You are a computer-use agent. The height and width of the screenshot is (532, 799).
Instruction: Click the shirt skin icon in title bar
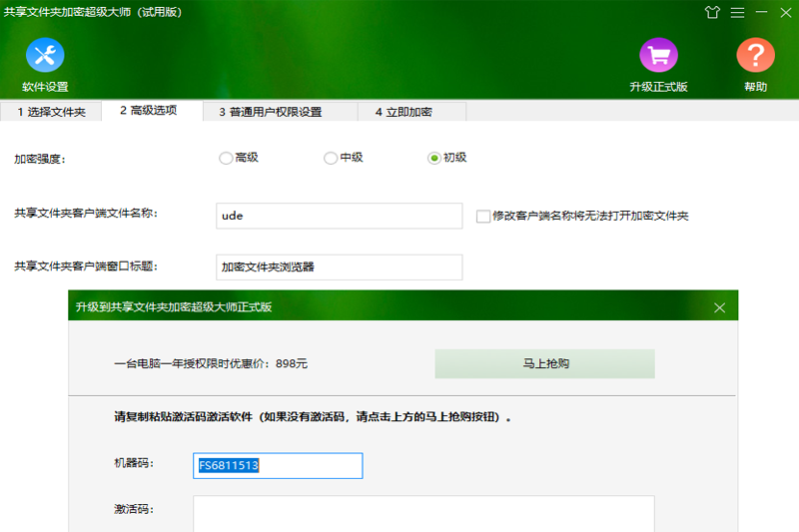coord(711,13)
